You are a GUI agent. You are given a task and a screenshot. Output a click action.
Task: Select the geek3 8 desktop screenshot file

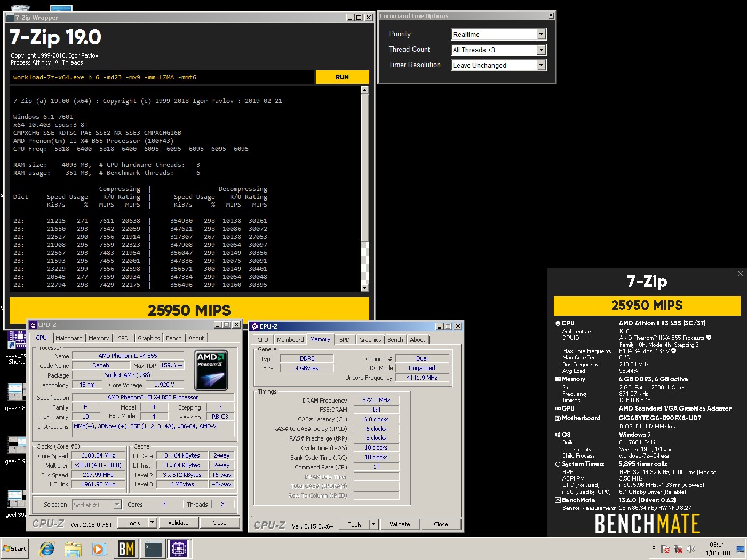(17, 397)
